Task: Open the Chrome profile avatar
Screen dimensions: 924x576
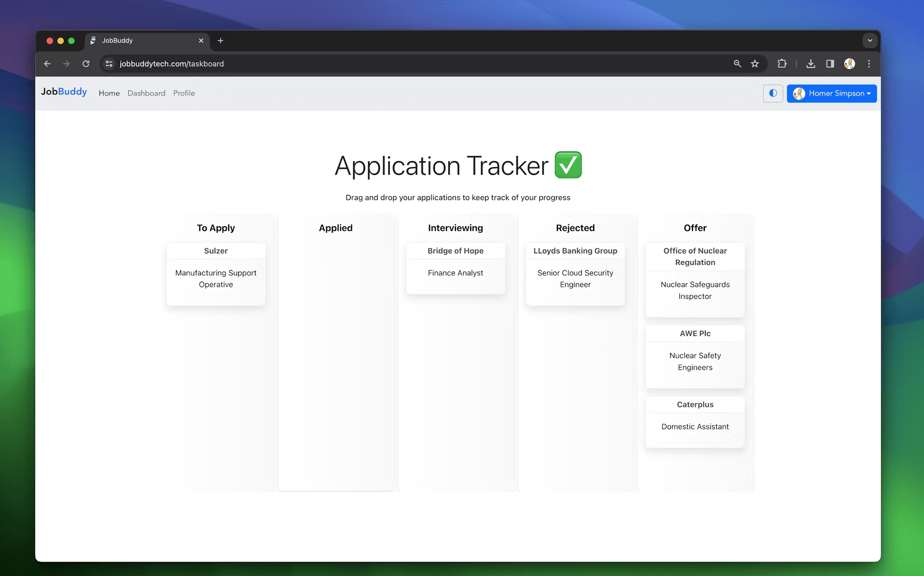Action: 850,64
